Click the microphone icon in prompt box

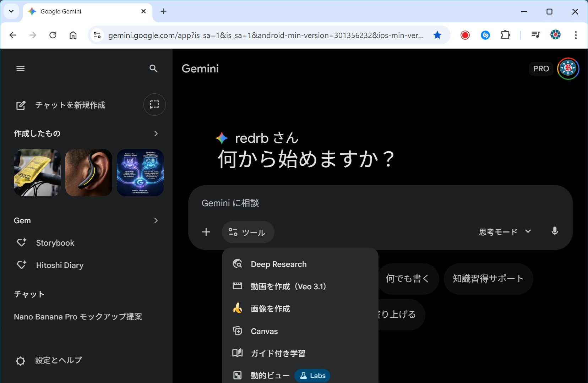pyautogui.click(x=555, y=232)
